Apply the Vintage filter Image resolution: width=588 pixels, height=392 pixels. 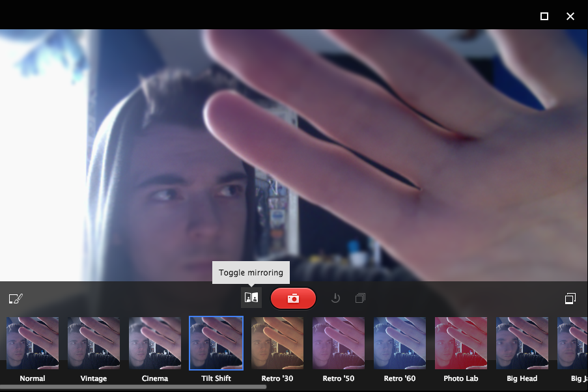(94, 343)
